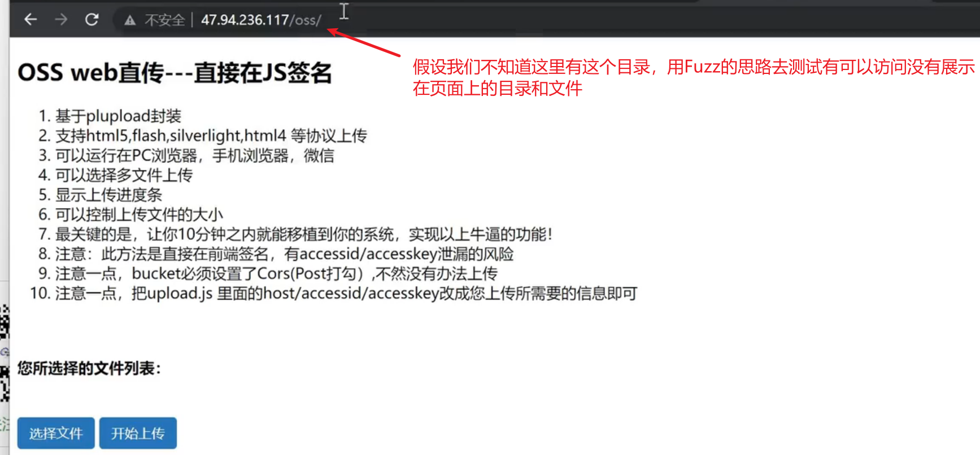The image size is (980, 455).
Task: Click list item 可以选择多文件上传
Action: (123, 176)
